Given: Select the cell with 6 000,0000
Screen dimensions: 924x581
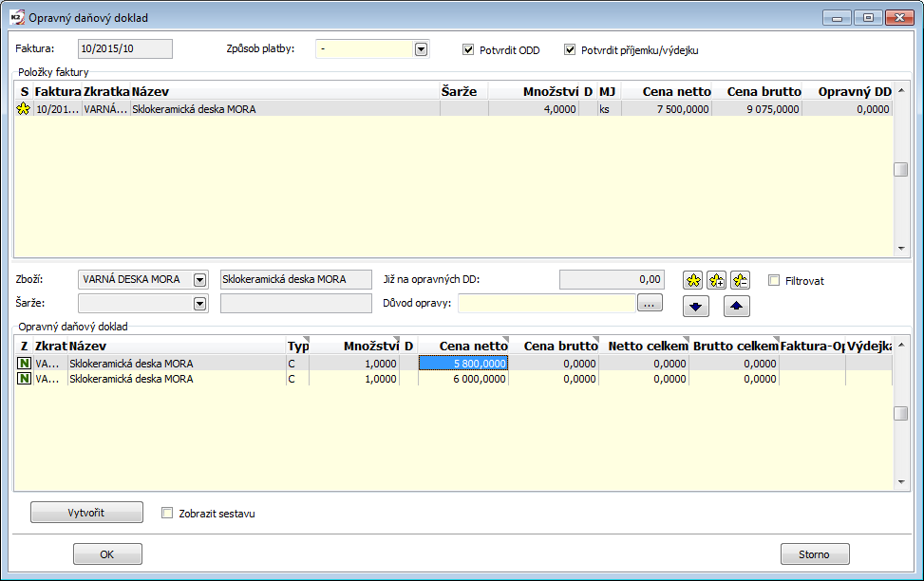Looking at the screenshot, I should point(463,379).
